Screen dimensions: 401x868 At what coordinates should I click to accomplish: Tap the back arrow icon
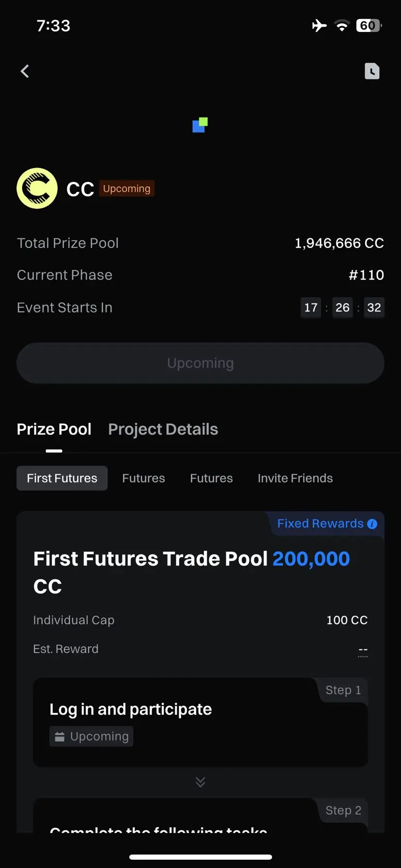(25, 71)
